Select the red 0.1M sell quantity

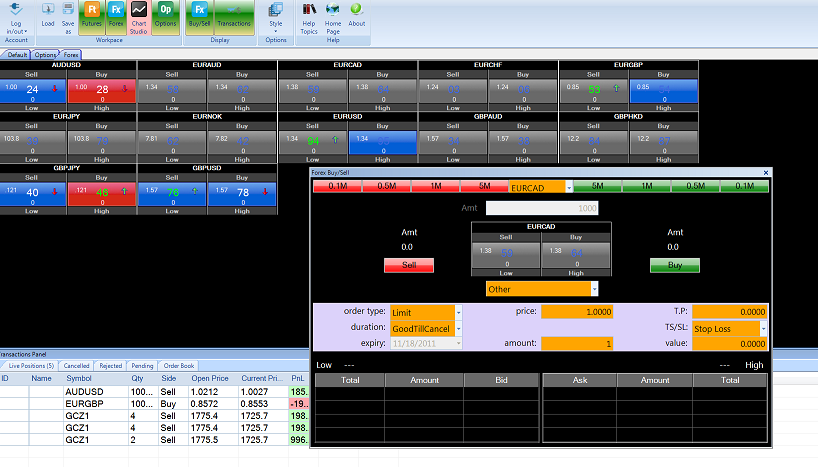338,186
